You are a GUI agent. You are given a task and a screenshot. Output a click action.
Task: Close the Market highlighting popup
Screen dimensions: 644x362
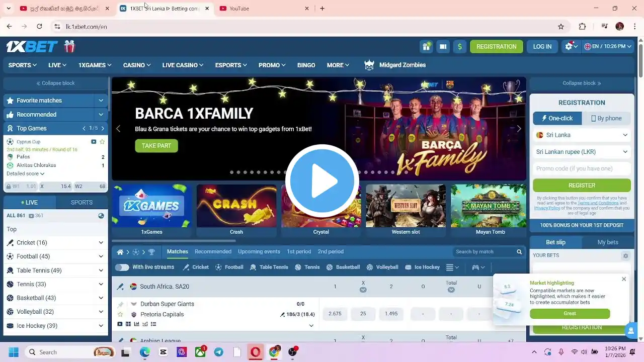click(x=624, y=279)
